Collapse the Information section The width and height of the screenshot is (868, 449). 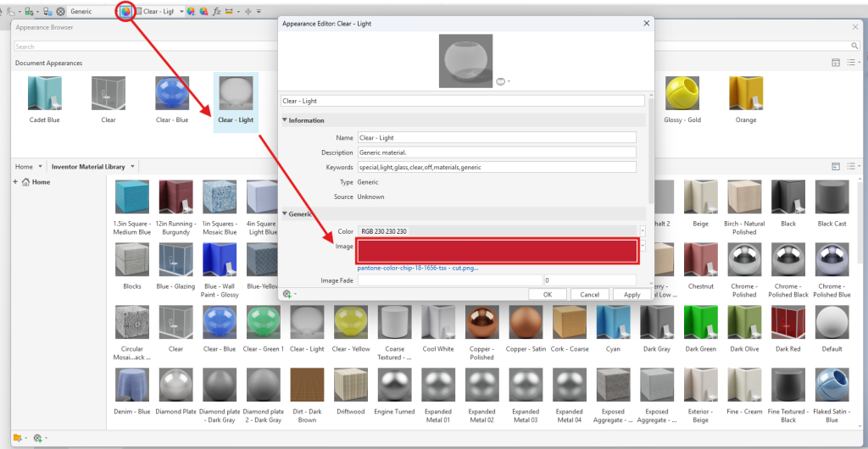point(286,120)
